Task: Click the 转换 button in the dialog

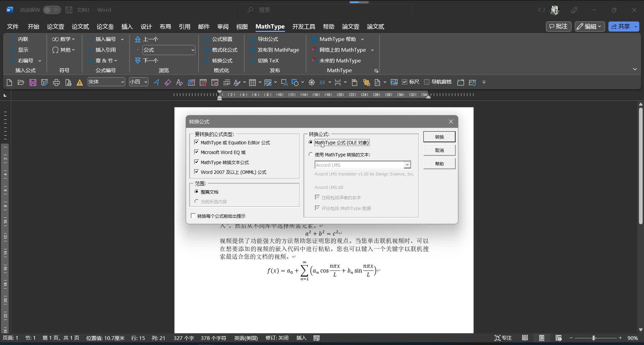Action: click(439, 137)
